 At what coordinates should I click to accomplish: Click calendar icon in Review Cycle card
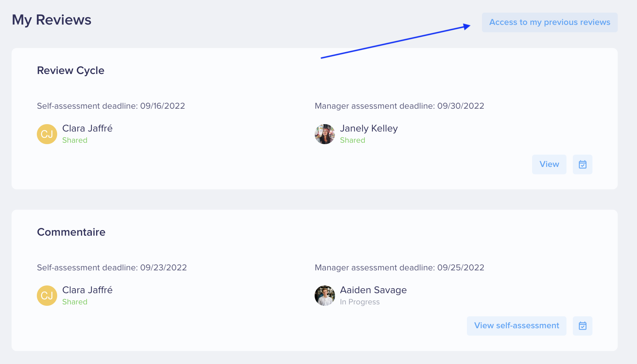[583, 164]
